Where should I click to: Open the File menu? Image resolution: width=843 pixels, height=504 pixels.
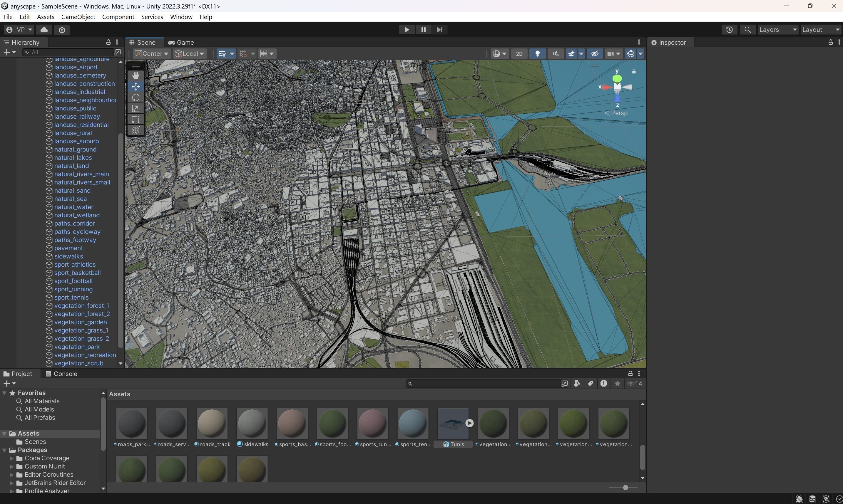(8, 17)
